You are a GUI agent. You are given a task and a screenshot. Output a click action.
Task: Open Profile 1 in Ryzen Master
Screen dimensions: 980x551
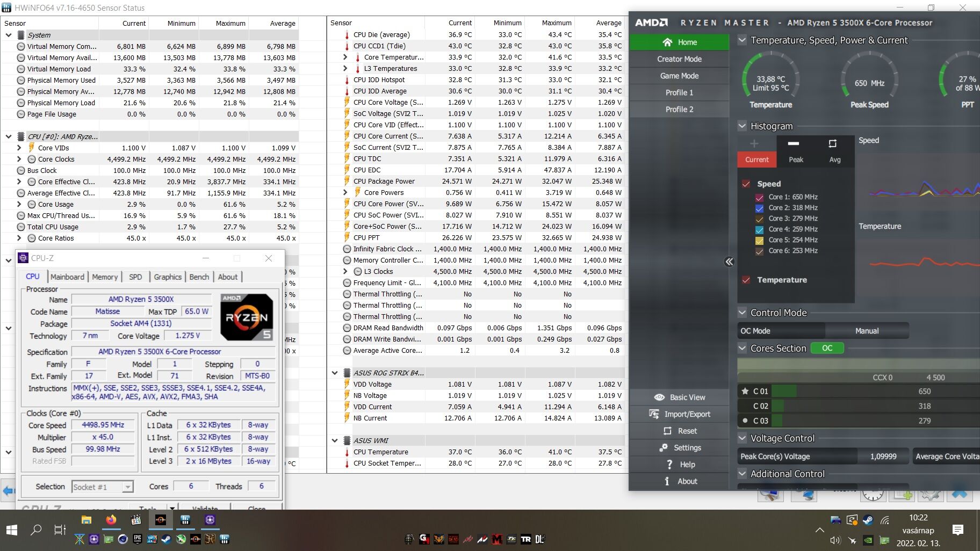click(x=679, y=92)
